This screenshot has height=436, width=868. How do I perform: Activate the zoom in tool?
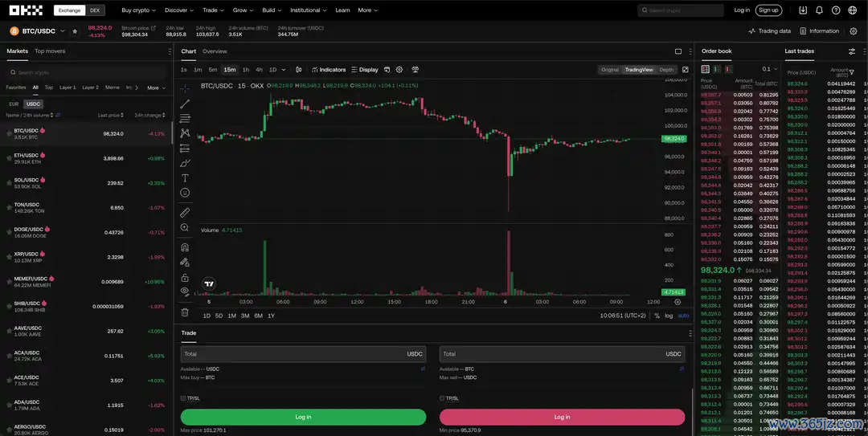185,227
